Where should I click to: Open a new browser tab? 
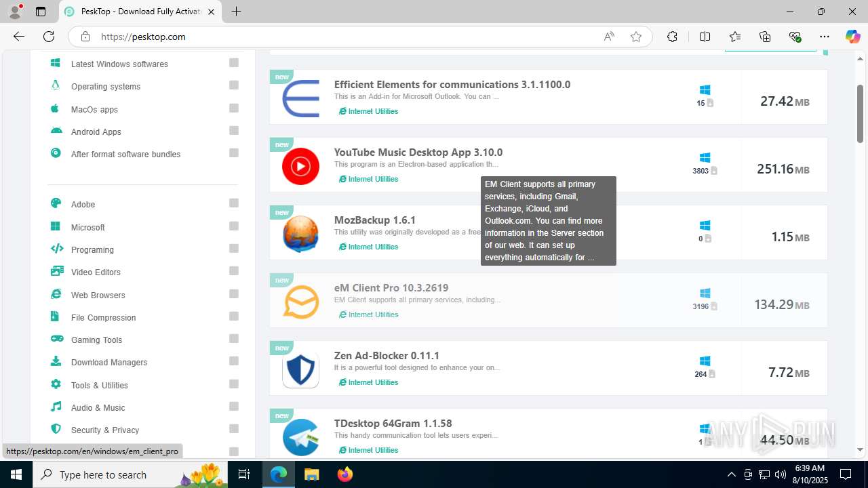(x=236, y=12)
